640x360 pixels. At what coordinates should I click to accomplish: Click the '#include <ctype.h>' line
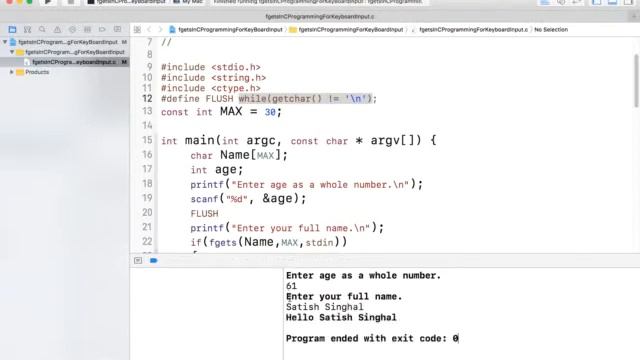[x=211, y=88]
